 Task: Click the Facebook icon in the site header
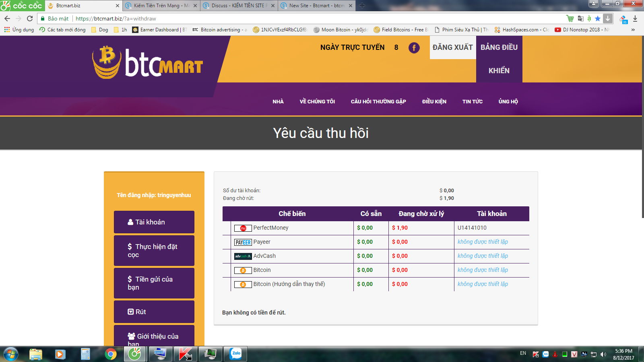coord(414,48)
